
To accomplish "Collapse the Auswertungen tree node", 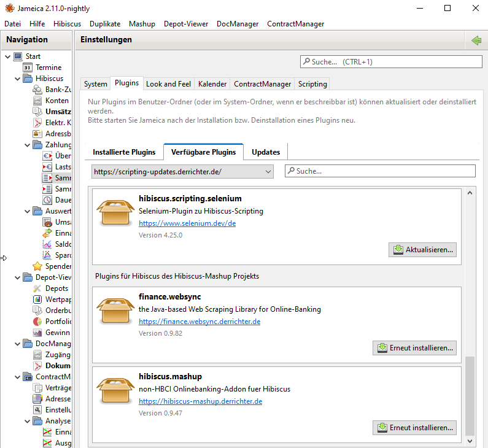I will 28,211.
